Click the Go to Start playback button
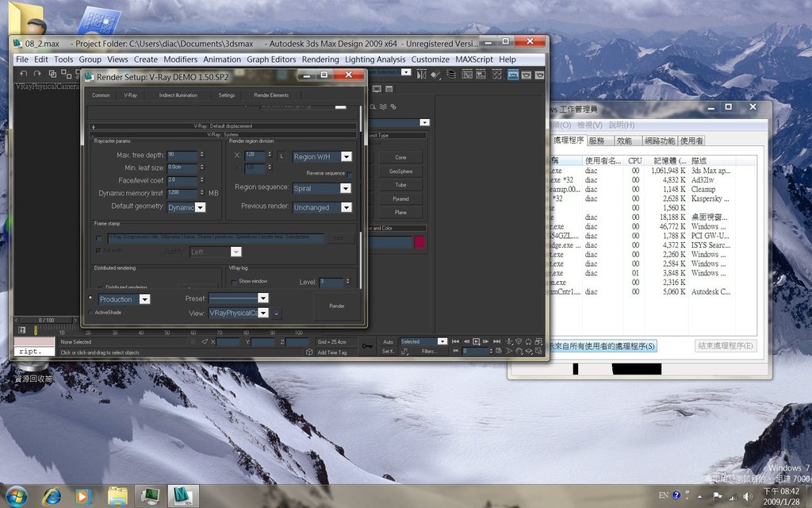Screen dimensions: 812x508 click(455, 341)
